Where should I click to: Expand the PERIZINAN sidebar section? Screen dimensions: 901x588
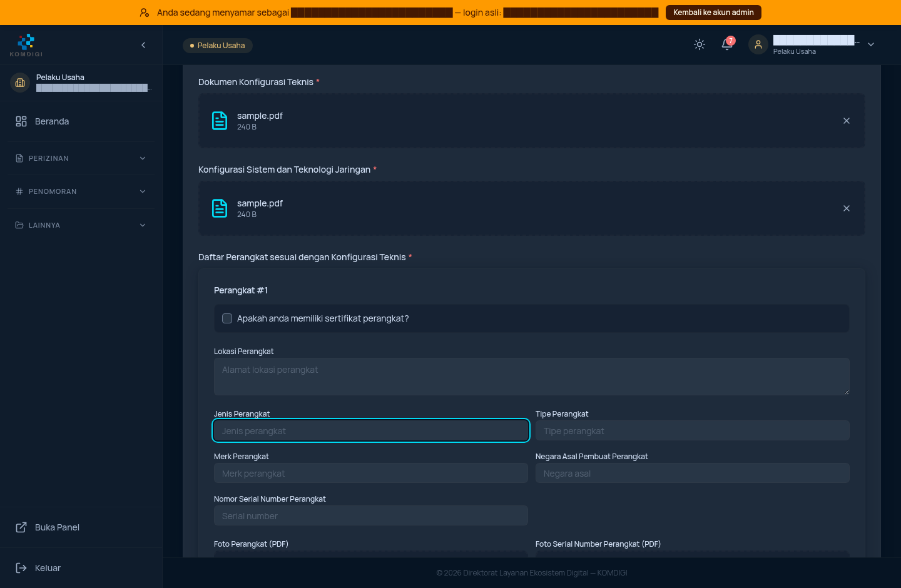coord(81,158)
